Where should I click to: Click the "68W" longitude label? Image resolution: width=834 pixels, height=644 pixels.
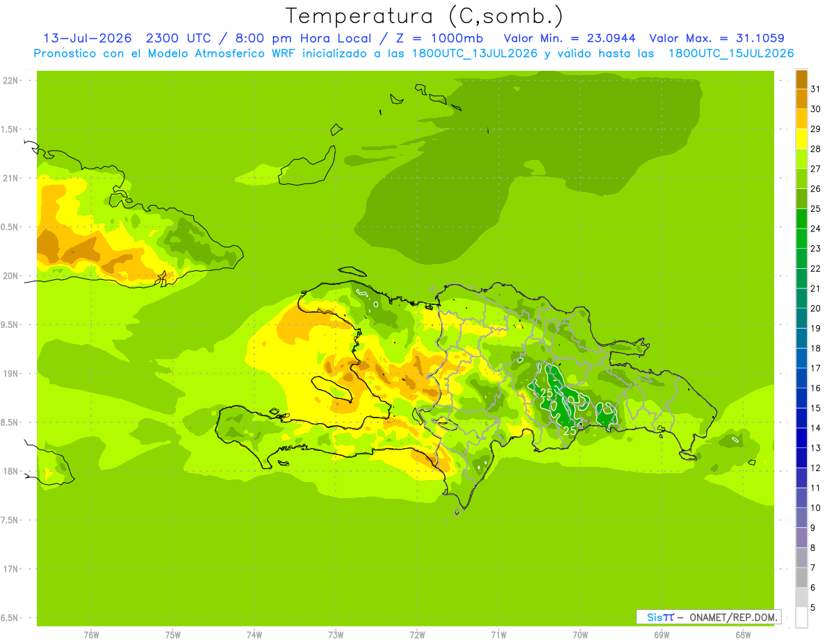click(743, 635)
